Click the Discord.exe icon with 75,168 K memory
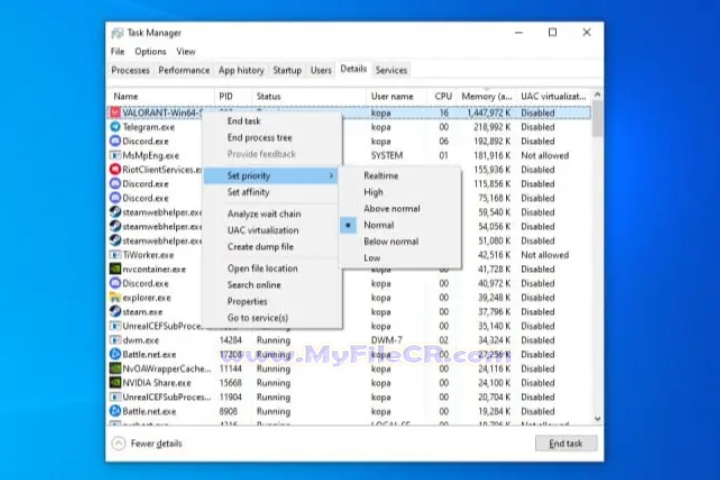 point(115,198)
